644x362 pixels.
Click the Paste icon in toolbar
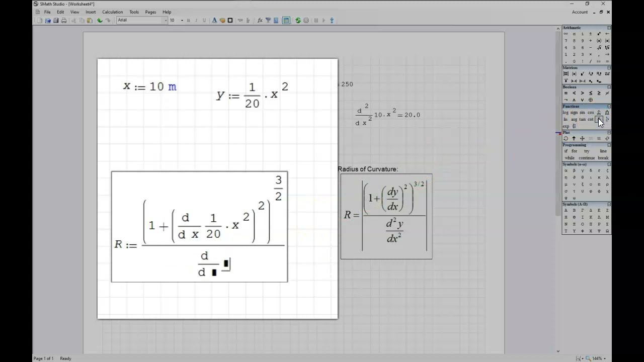click(x=90, y=20)
